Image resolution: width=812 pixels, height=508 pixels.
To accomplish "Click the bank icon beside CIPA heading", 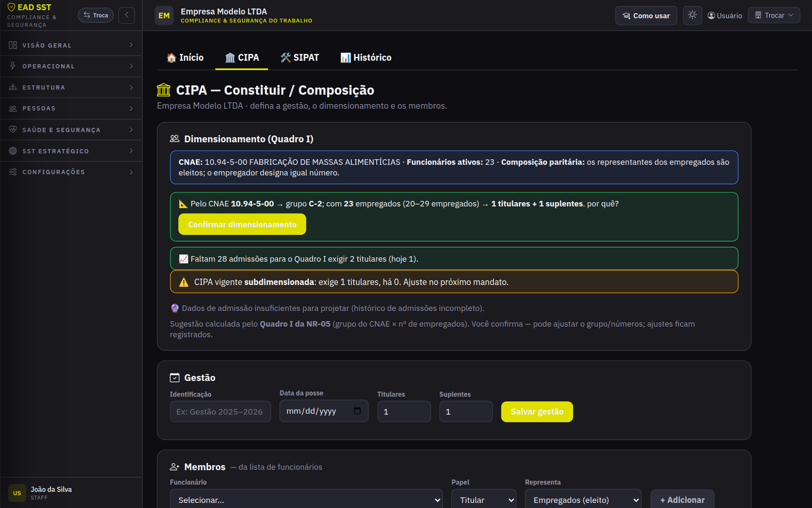I will coord(164,90).
